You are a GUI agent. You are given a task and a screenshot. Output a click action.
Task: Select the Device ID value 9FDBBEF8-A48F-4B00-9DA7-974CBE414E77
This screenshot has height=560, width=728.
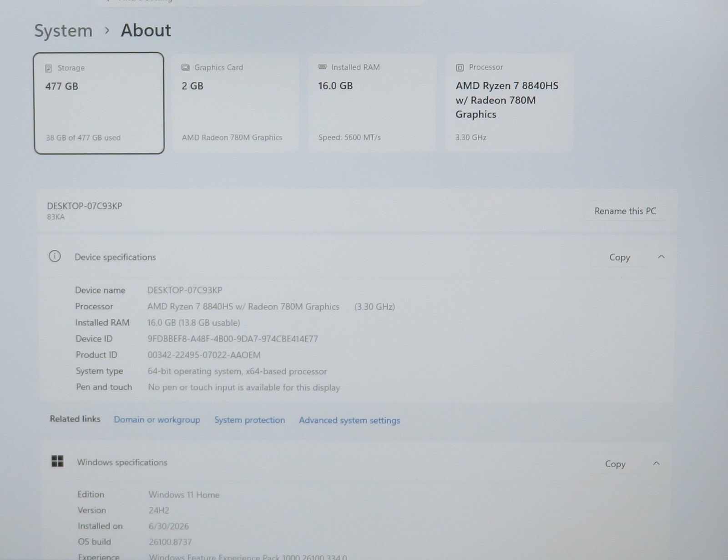pyautogui.click(x=233, y=339)
